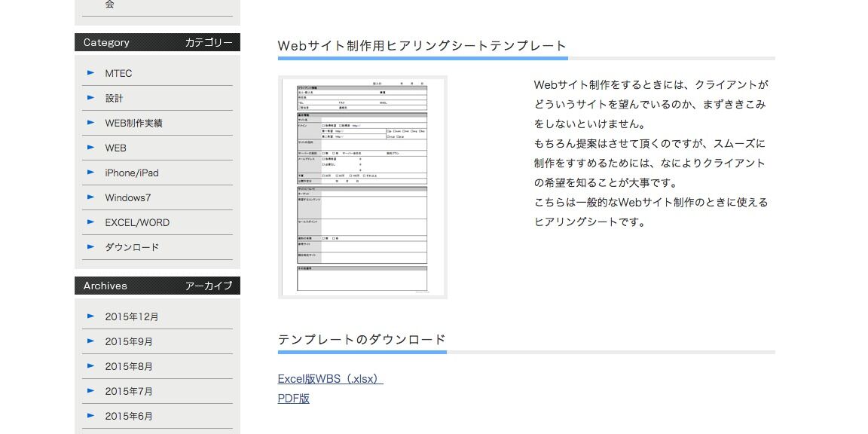Open the MTEC category link
Screen dimensions: 868x434
pos(118,73)
